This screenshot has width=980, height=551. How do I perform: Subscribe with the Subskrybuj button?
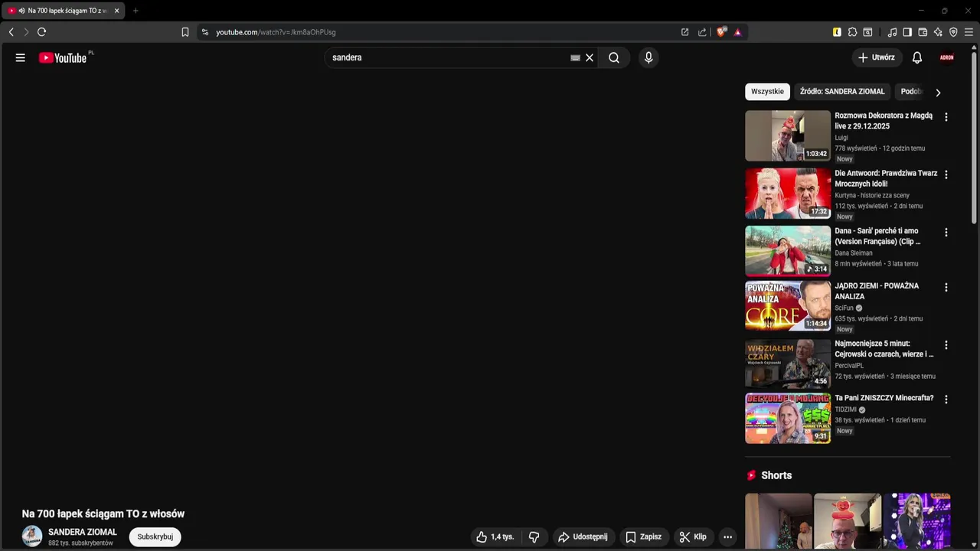(x=155, y=536)
